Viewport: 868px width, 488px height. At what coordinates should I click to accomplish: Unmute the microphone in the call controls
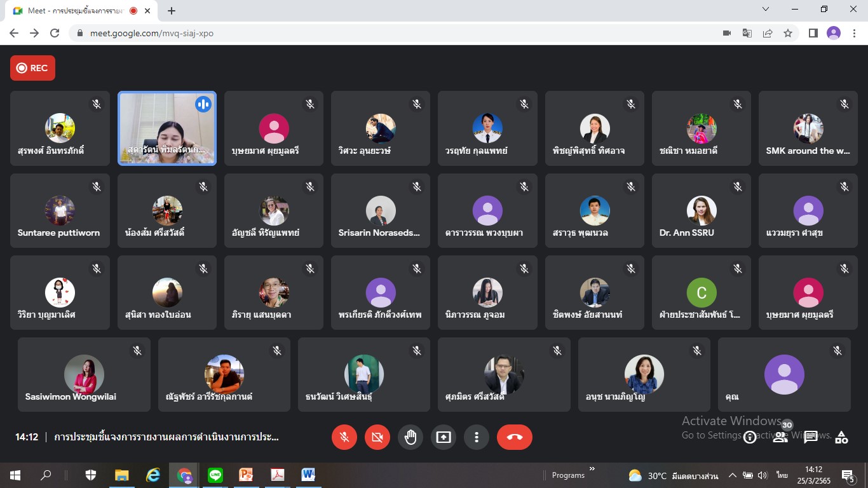pos(344,437)
